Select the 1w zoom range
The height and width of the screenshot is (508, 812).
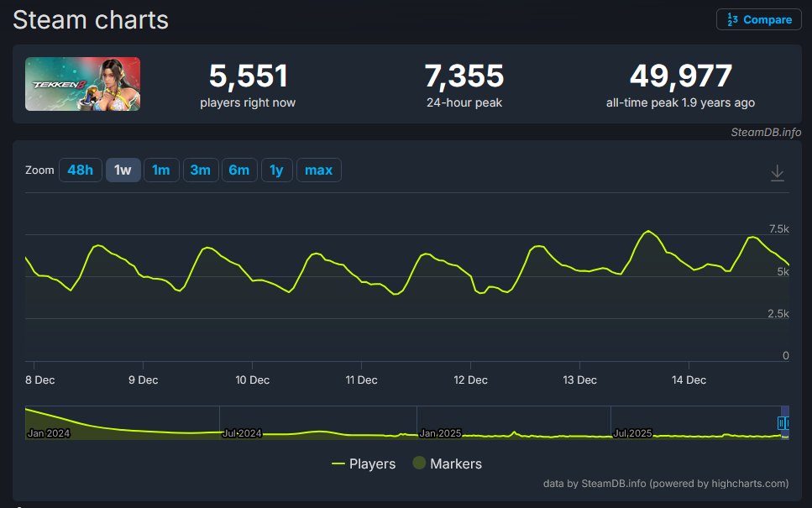[123, 170]
